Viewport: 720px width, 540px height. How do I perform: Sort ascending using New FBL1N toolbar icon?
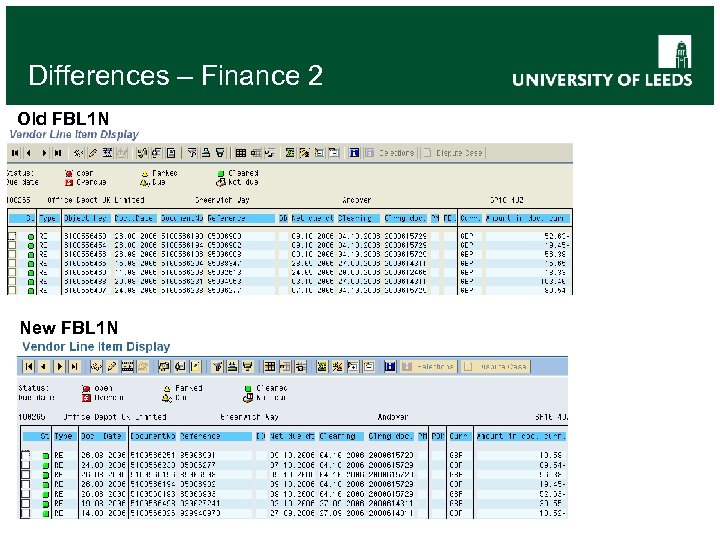pos(233,366)
